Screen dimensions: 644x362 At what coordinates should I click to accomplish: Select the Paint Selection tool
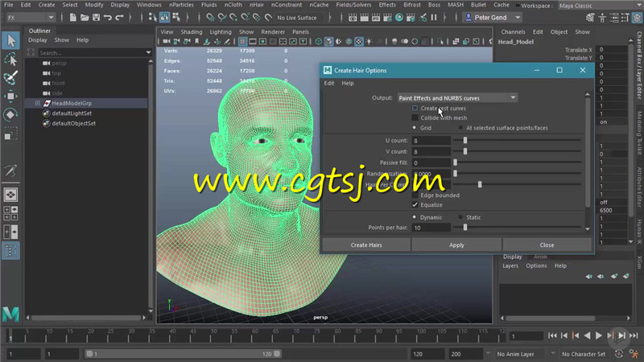pyautogui.click(x=10, y=77)
